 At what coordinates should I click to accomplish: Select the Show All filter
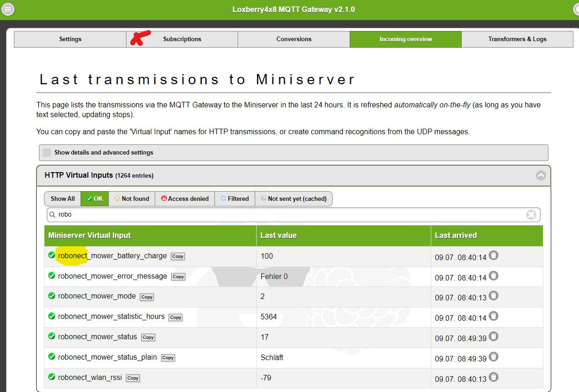(x=63, y=199)
